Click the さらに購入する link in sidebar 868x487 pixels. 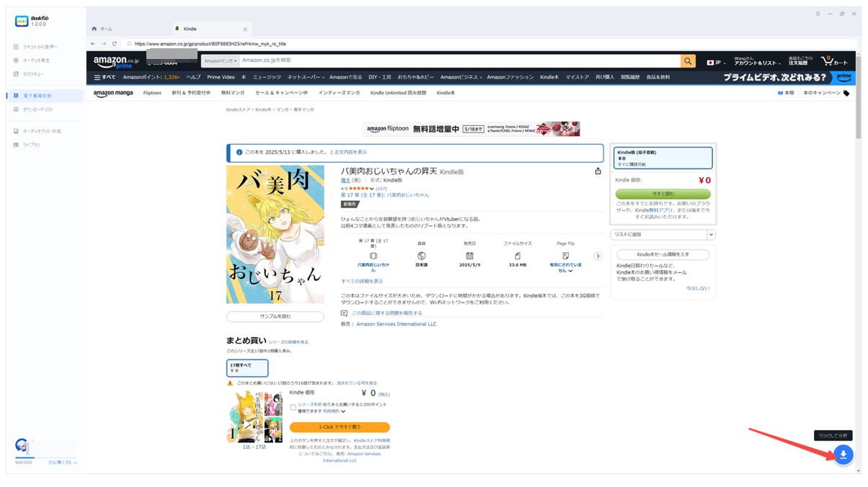point(63,463)
